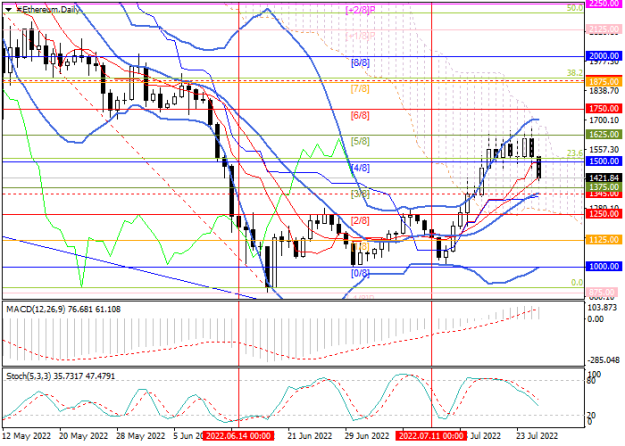The height and width of the screenshot is (446, 625).
Task: Click the 29 Jun 2022 date label
Action: (367, 436)
